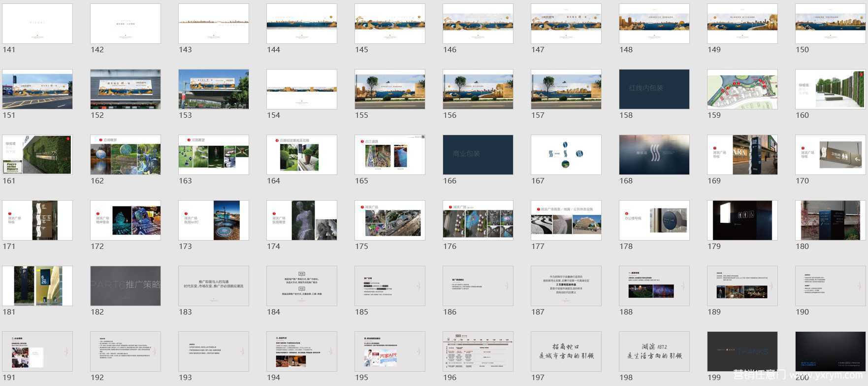Click slide 195 magazine image thumbnail

point(389,351)
